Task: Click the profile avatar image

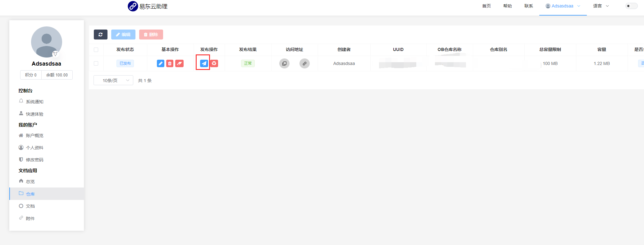Action: (47, 42)
